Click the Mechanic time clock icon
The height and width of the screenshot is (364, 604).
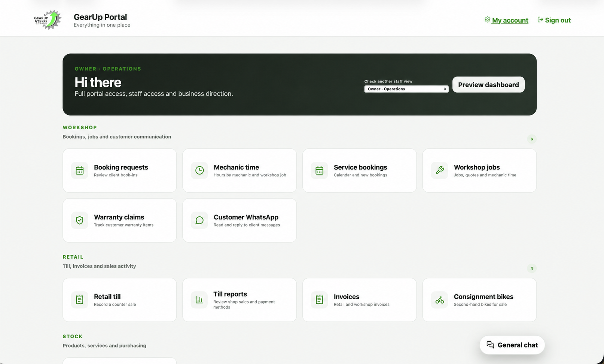199,170
